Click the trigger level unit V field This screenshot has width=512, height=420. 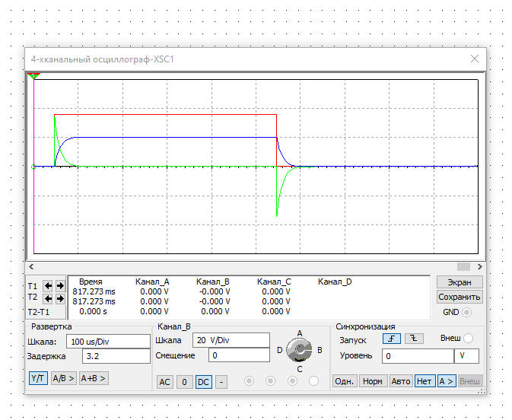click(x=466, y=356)
